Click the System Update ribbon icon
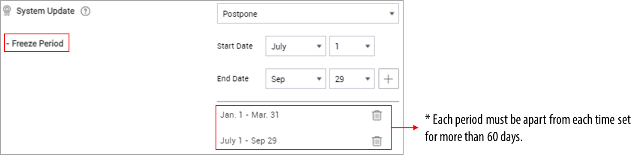This screenshot has width=644, height=155. [7, 12]
